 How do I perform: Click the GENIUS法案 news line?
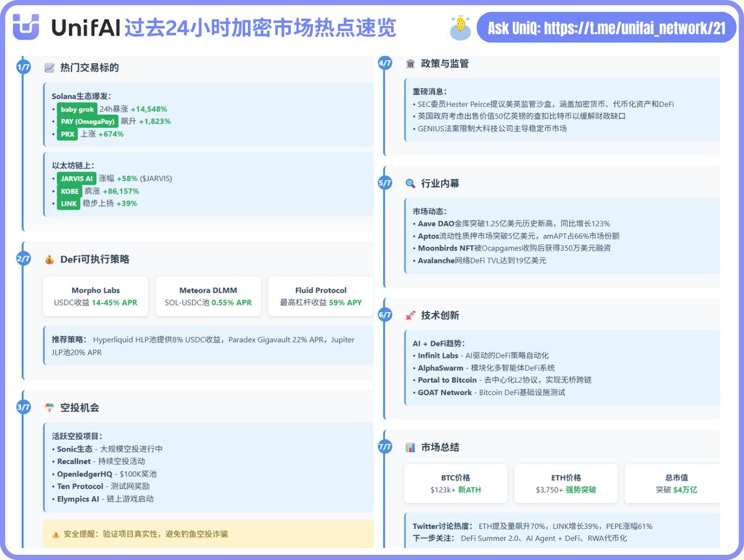tap(490, 129)
